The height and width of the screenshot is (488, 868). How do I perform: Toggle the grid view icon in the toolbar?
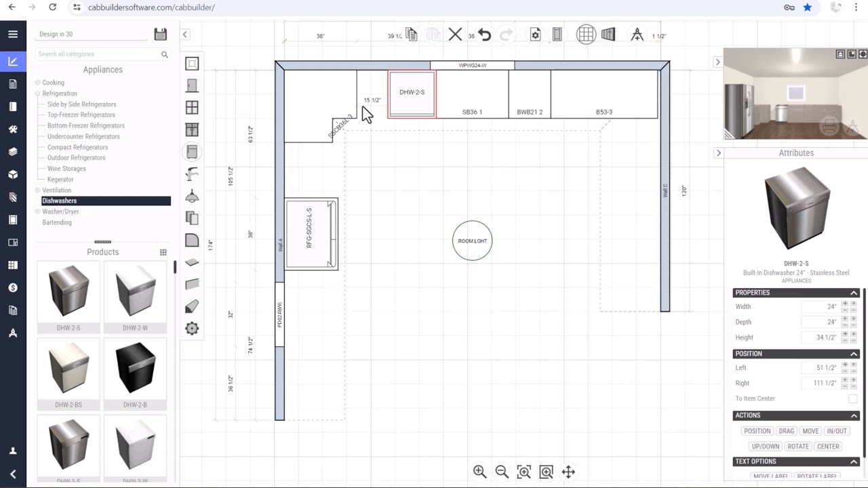[x=586, y=35]
